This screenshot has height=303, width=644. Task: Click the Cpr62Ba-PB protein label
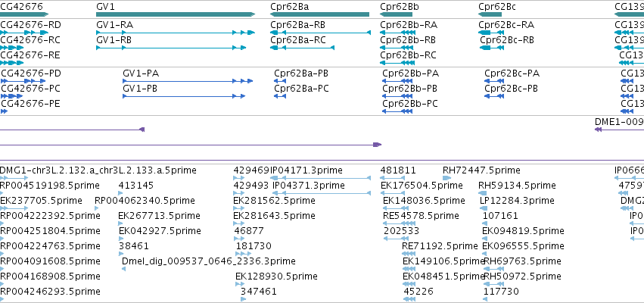coord(301,73)
